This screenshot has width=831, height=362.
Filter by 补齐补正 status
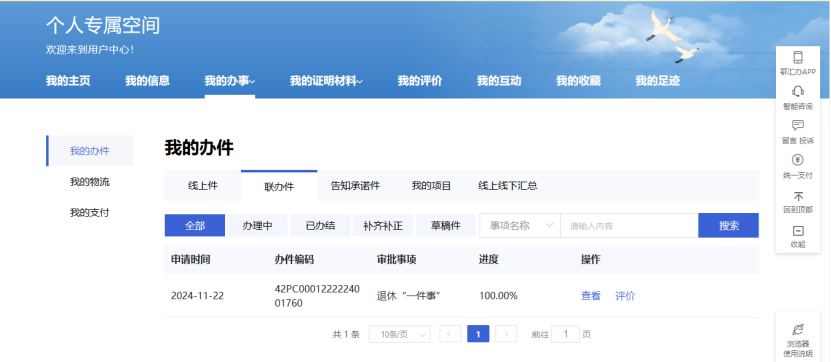pyautogui.click(x=383, y=226)
